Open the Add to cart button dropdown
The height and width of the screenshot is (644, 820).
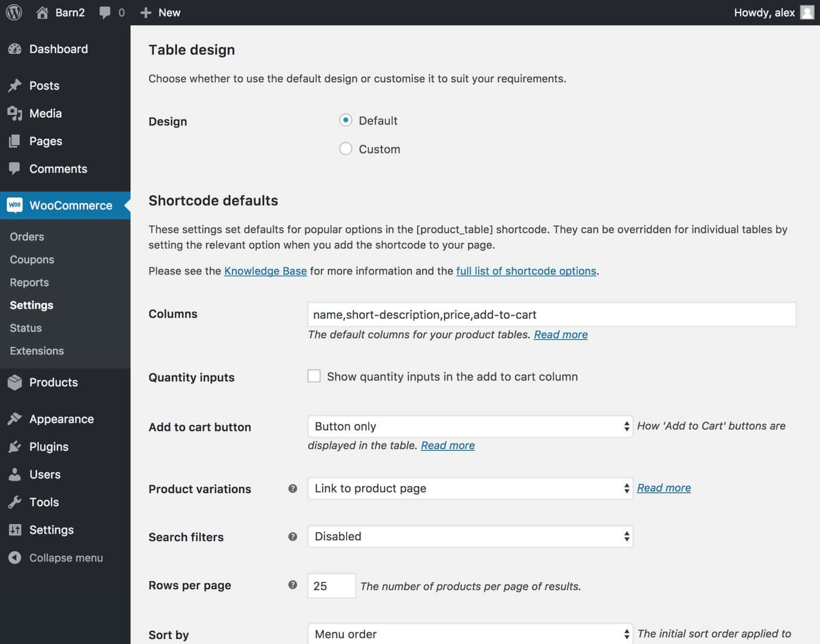click(x=469, y=426)
